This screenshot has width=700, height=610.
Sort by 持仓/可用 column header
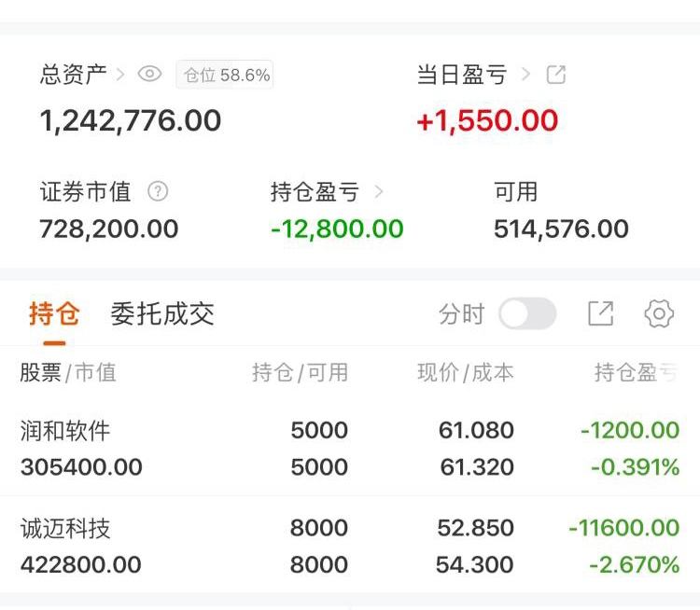tap(300, 373)
